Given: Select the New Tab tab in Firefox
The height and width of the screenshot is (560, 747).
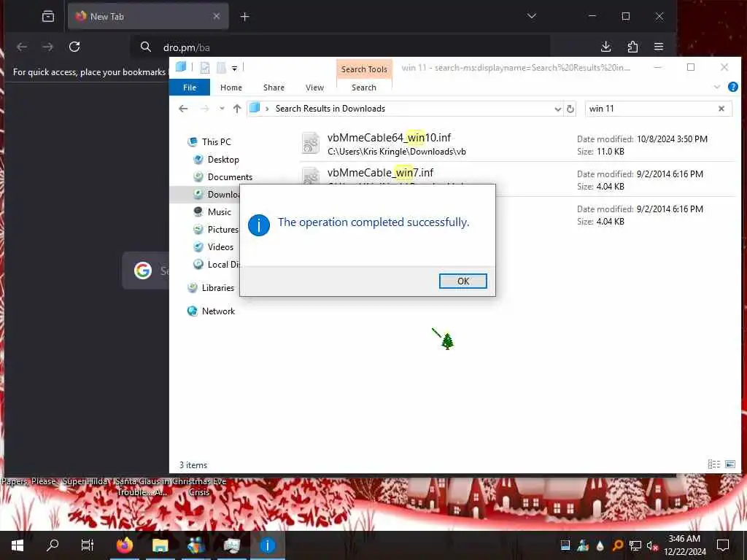Looking at the screenshot, I should (148, 16).
